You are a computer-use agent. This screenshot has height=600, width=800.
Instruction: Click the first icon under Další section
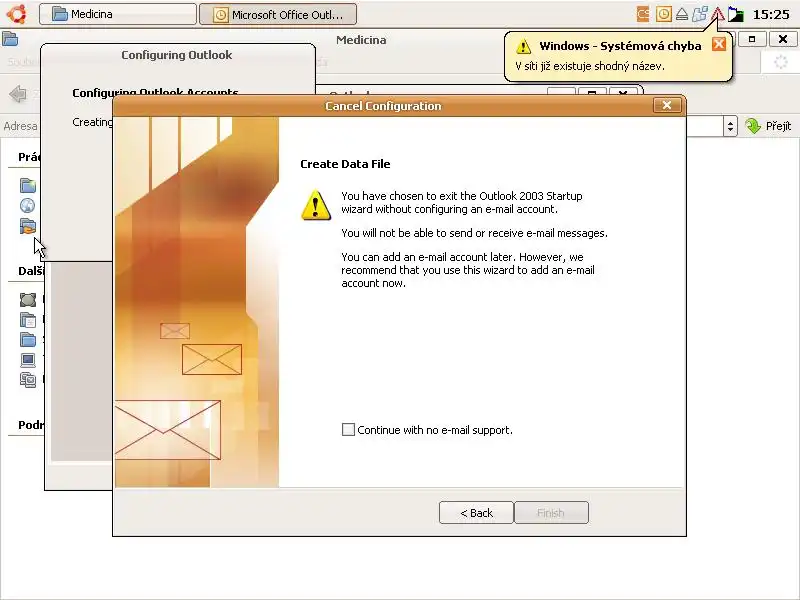tap(28, 299)
